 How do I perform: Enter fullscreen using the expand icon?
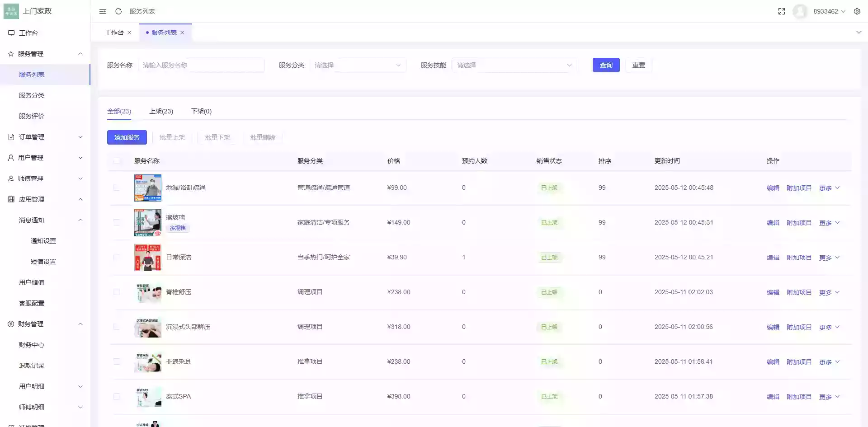[782, 11]
